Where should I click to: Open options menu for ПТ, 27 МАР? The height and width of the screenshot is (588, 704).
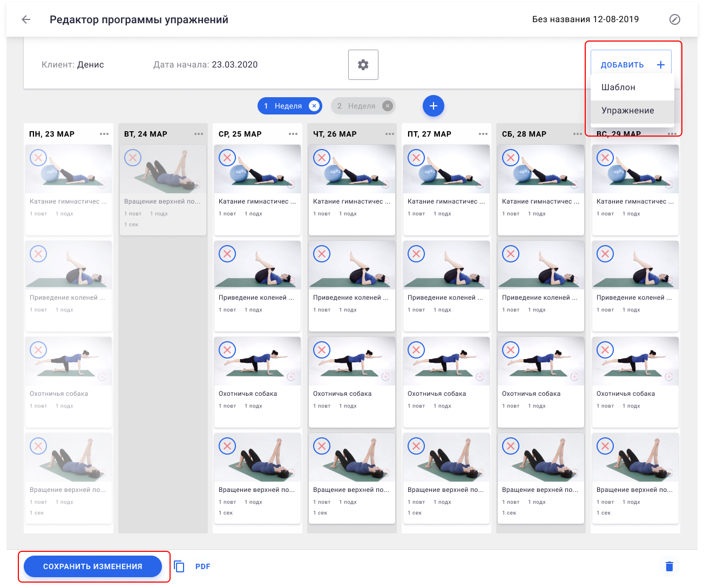click(x=483, y=134)
